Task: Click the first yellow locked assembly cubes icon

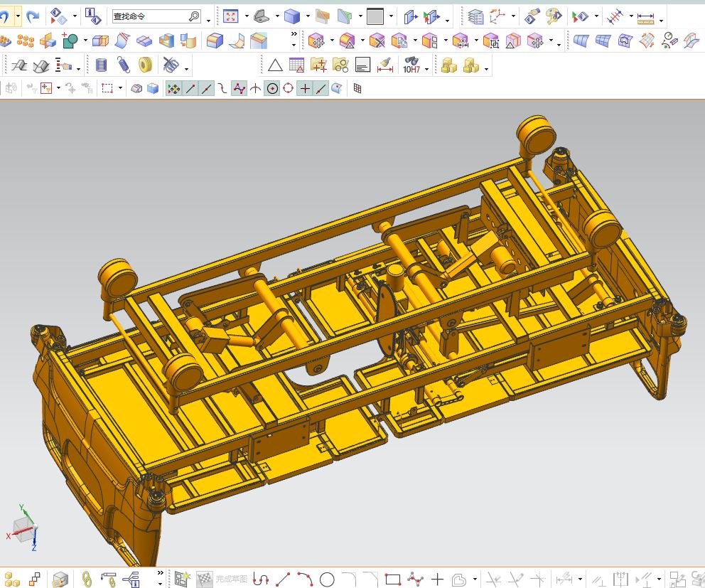Action: click(448, 65)
